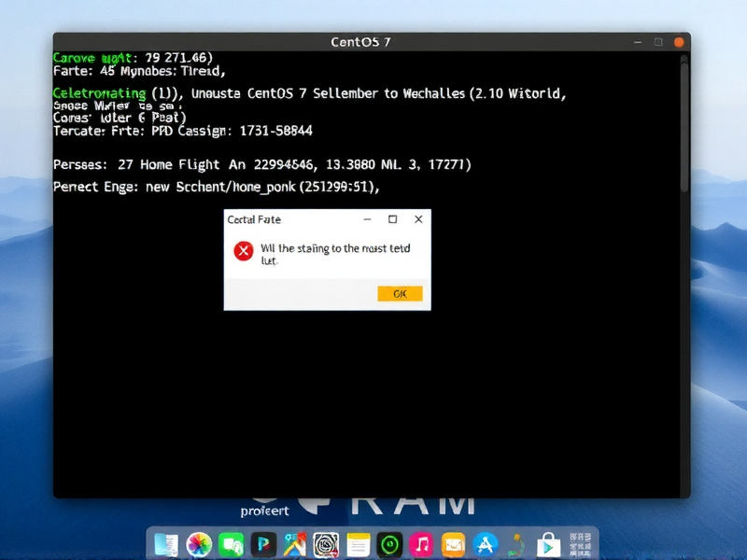Open the green Messages app in dock
747x560 pixels.
coord(231,544)
